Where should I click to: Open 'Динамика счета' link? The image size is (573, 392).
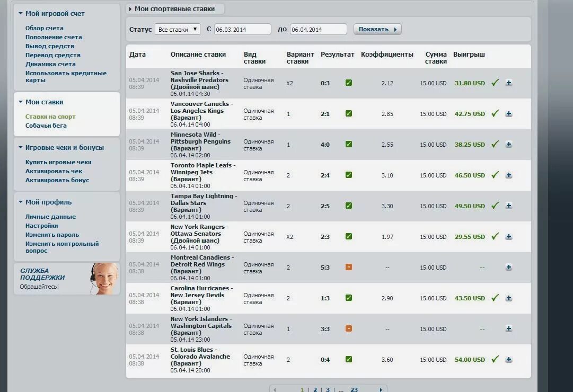tap(50, 64)
